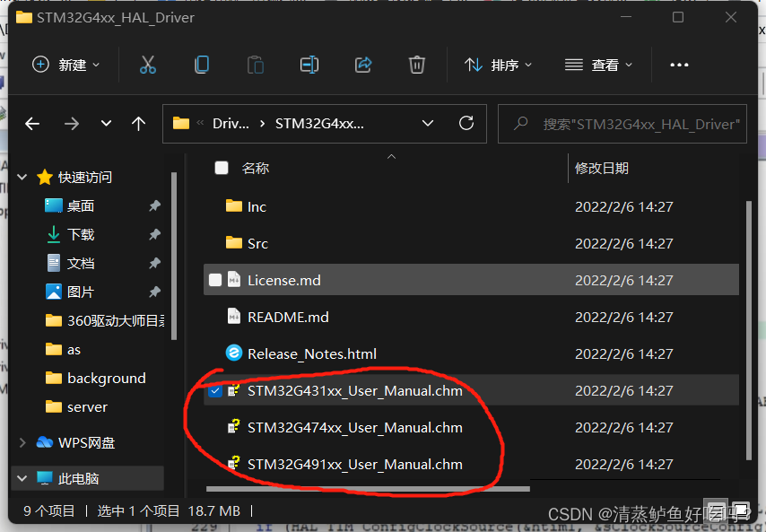The height and width of the screenshot is (532, 766).
Task: Sort by the 名称 column header
Action: pyautogui.click(x=255, y=168)
